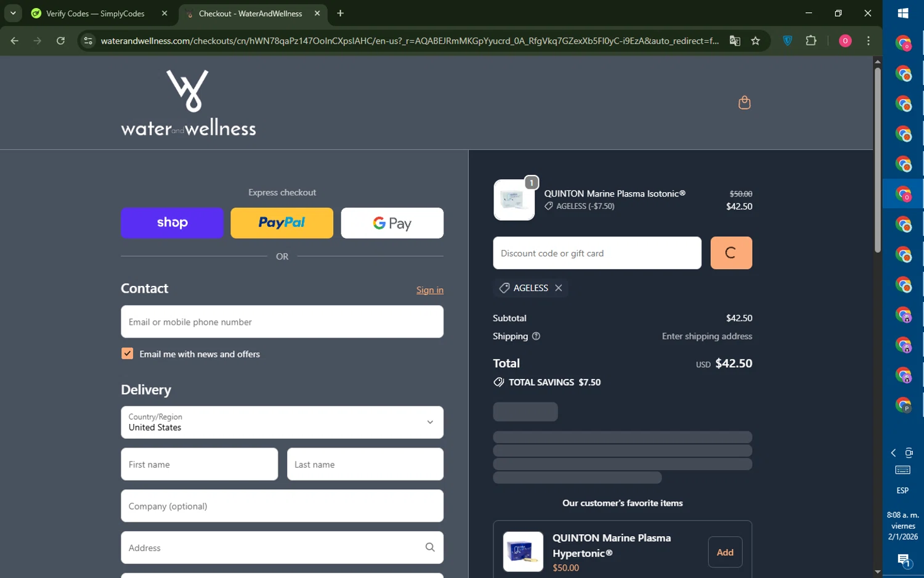Close the Checkout - WaterAndWellness tab
924x578 pixels.
(x=317, y=13)
